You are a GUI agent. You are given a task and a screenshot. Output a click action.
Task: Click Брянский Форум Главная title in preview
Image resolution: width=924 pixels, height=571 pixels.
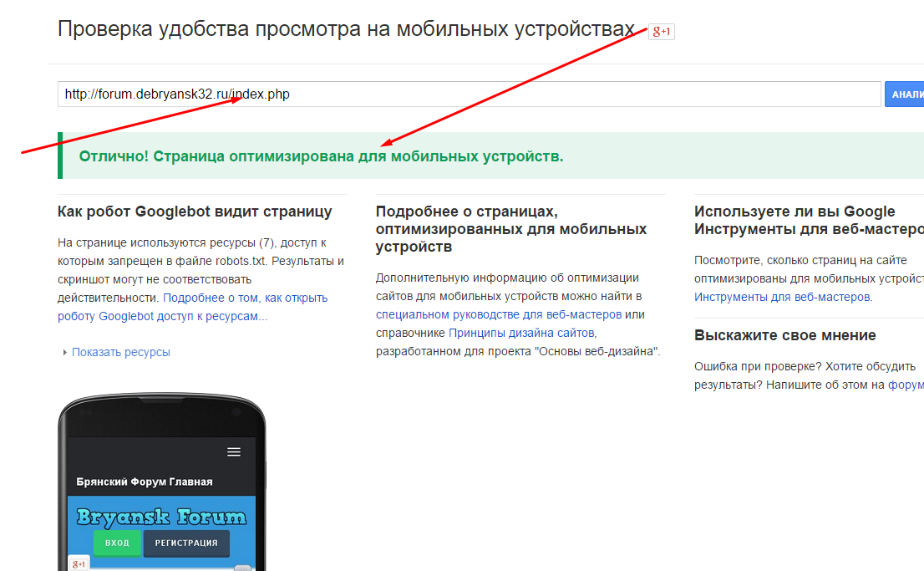[145, 482]
